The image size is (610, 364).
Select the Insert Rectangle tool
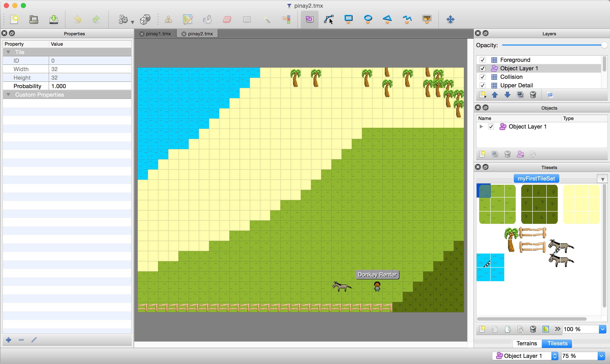[x=348, y=19]
